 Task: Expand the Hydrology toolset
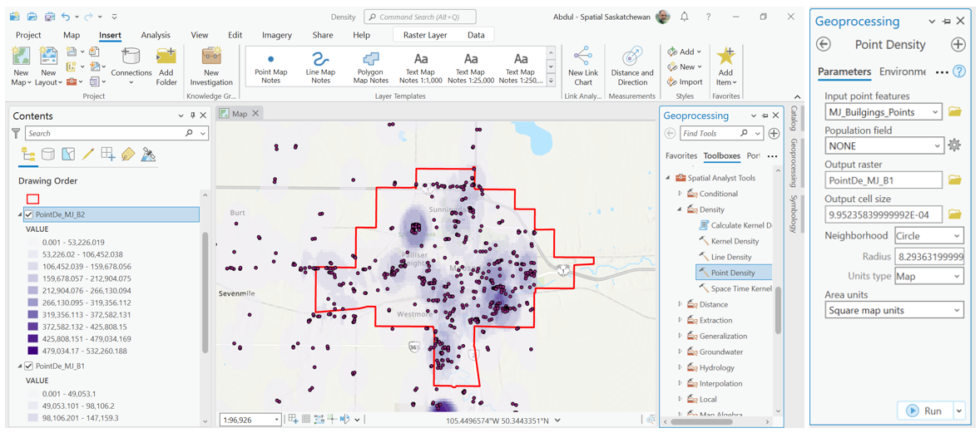pyautogui.click(x=681, y=367)
